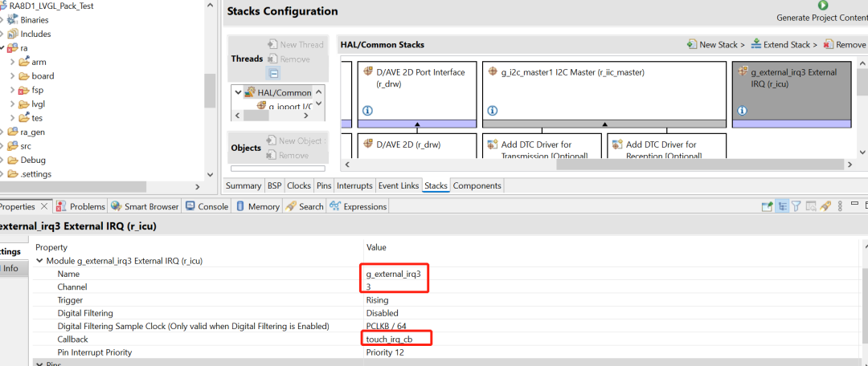Collapse Module g_external_irq3 property group
The width and height of the screenshot is (868, 366).
pos(40,261)
